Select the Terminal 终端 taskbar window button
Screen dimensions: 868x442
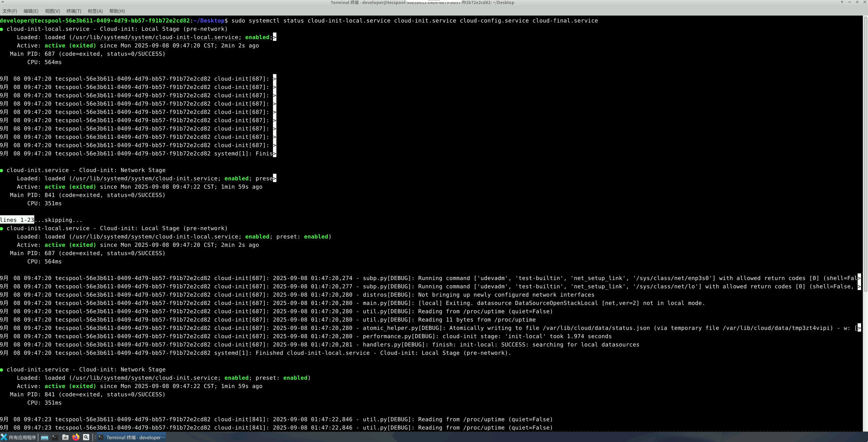coord(131,438)
